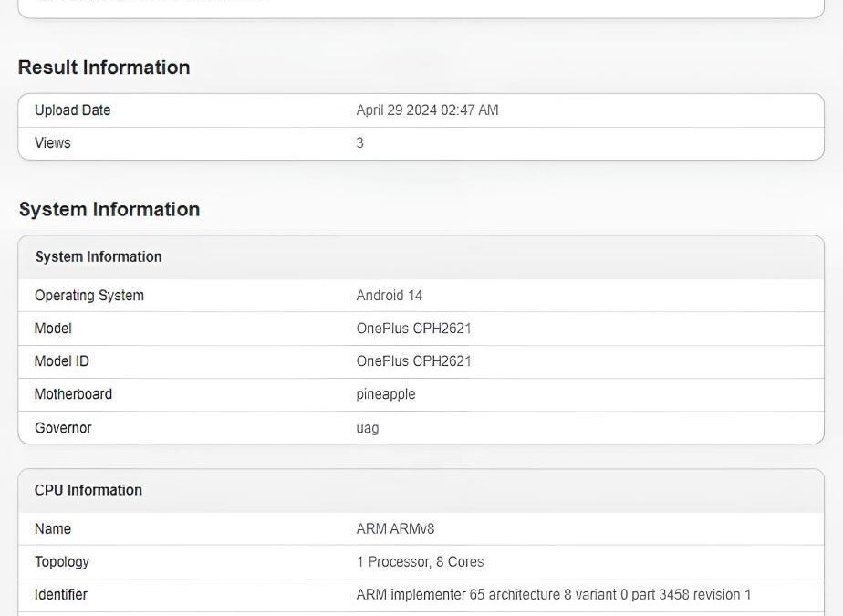Screen dimensions: 843x616
Task: Select the uag governor value
Action: click(367, 428)
